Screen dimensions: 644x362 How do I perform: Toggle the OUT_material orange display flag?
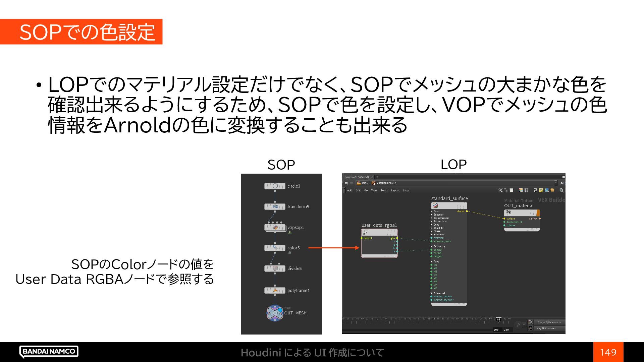tap(538, 213)
